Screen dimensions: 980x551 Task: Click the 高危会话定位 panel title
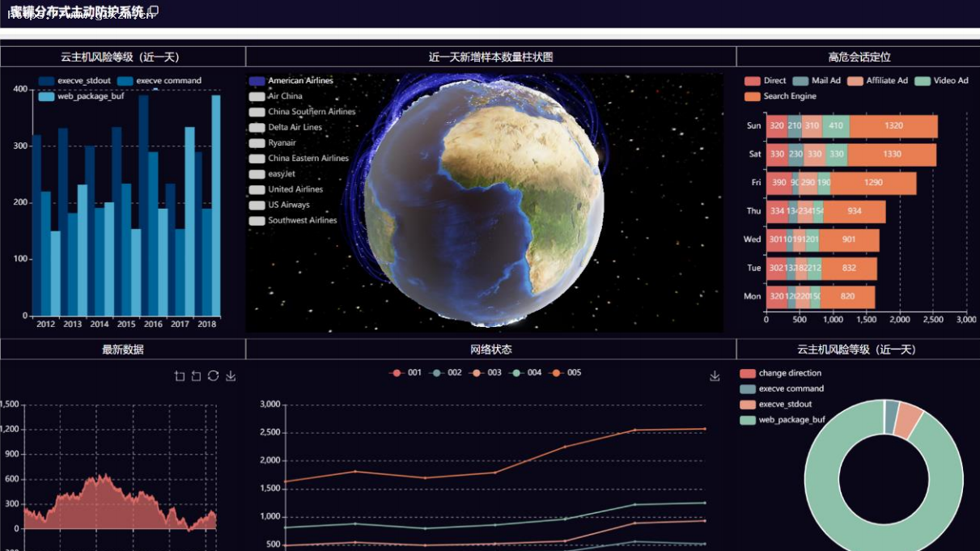(859, 57)
